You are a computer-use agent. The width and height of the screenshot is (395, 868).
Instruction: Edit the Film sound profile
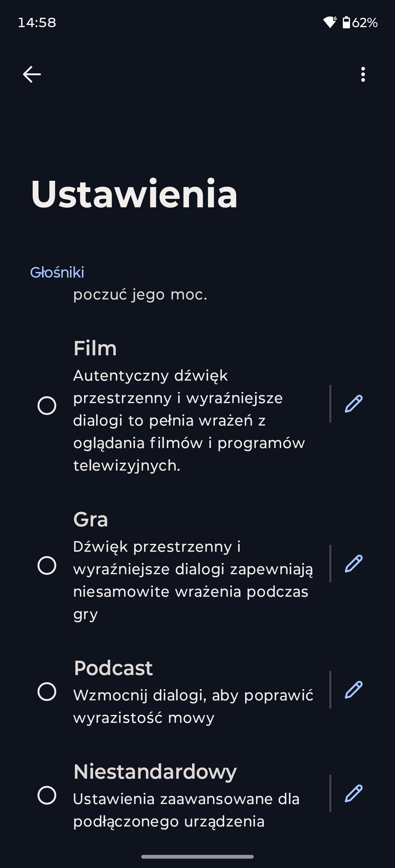(353, 404)
